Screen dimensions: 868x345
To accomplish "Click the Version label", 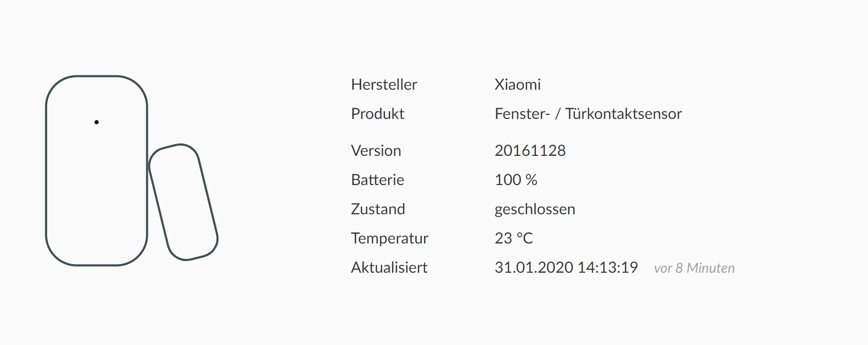I will 376,151.
